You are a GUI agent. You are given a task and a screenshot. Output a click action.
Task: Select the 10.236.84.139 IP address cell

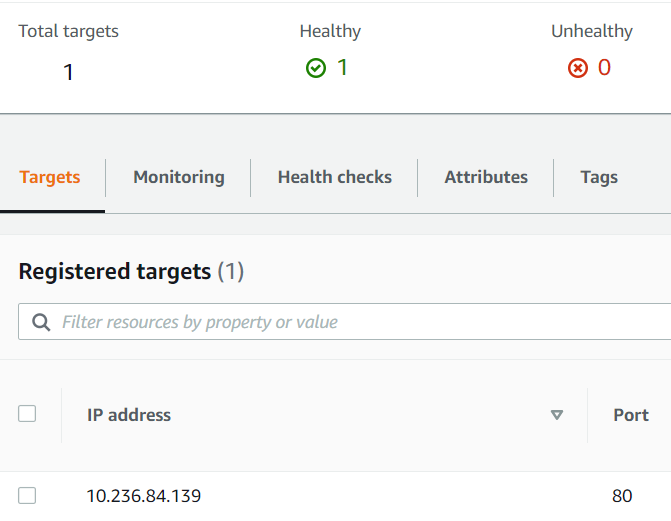(144, 496)
